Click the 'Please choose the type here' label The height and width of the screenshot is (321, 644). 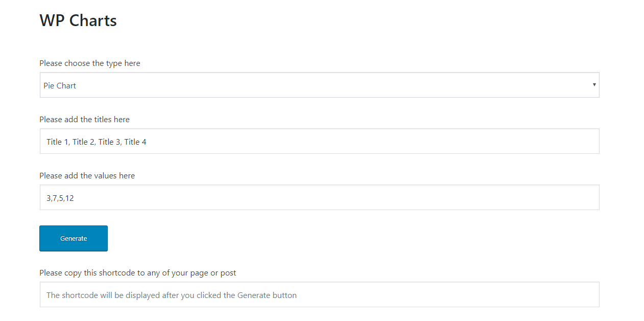pyautogui.click(x=90, y=63)
